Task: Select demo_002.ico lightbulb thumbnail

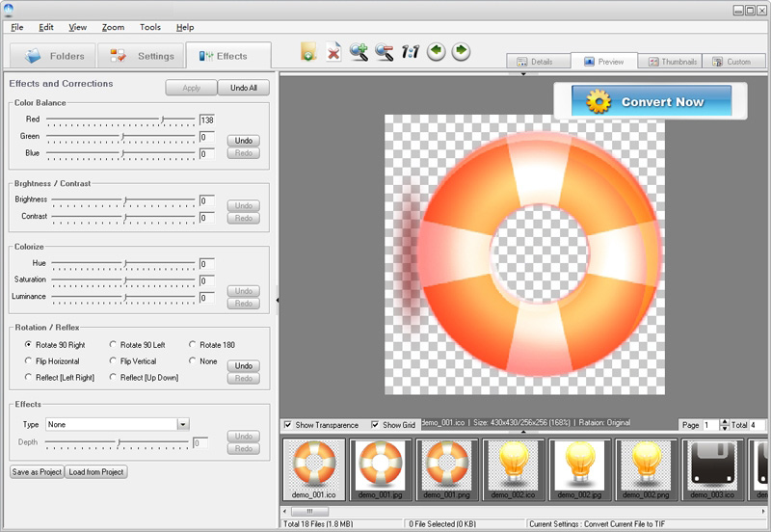Action: [x=514, y=469]
